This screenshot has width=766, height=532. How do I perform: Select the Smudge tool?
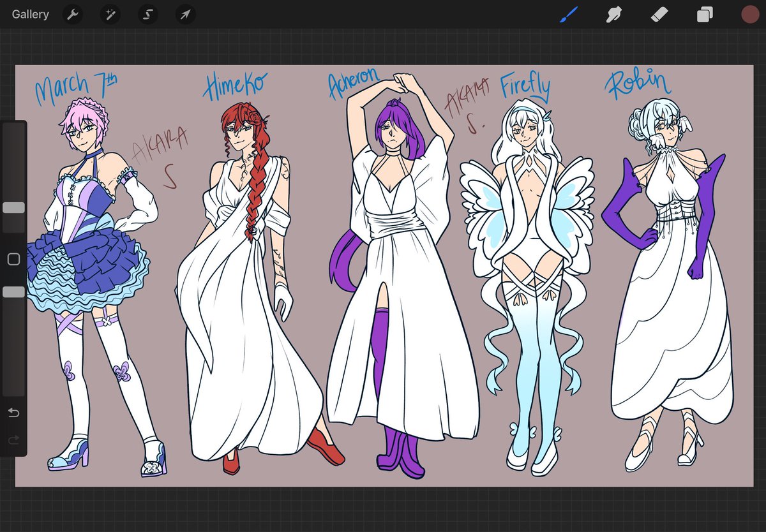614,14
